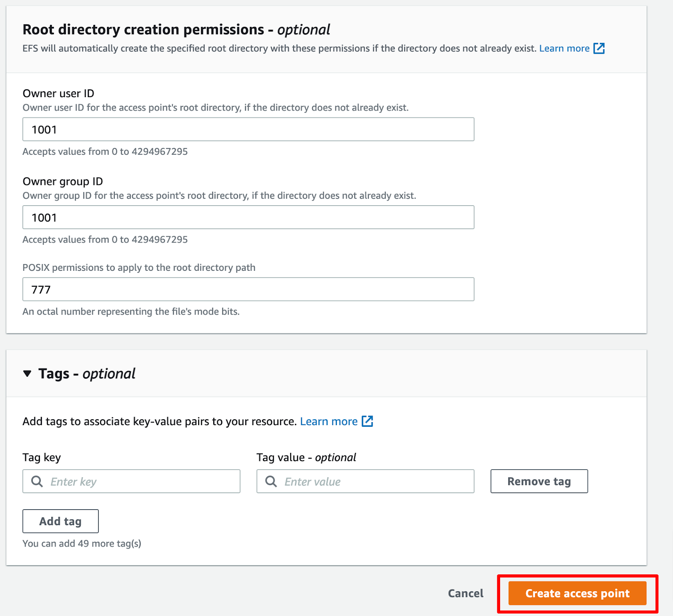Collapse the Tags optional section
673x616 pixels.
[x=27, y=373]
